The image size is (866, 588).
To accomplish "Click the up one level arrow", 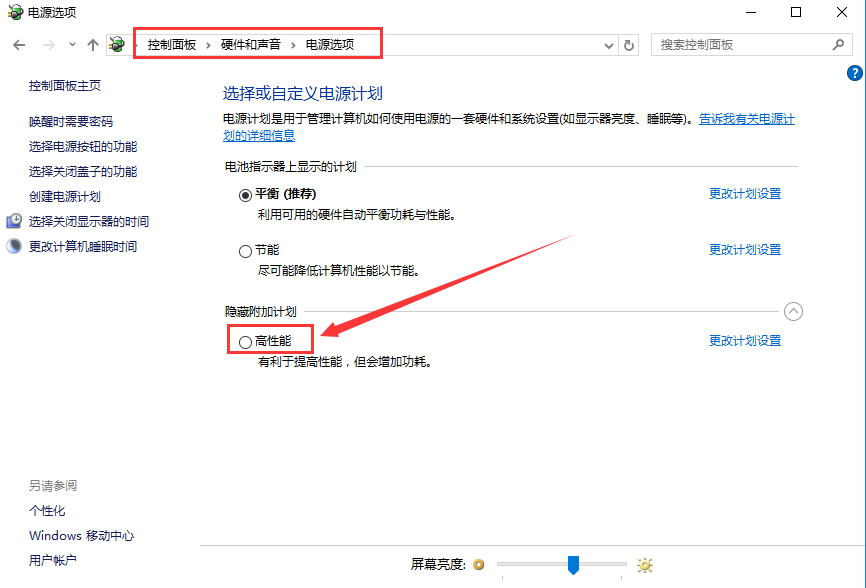I will coord(93,44).
